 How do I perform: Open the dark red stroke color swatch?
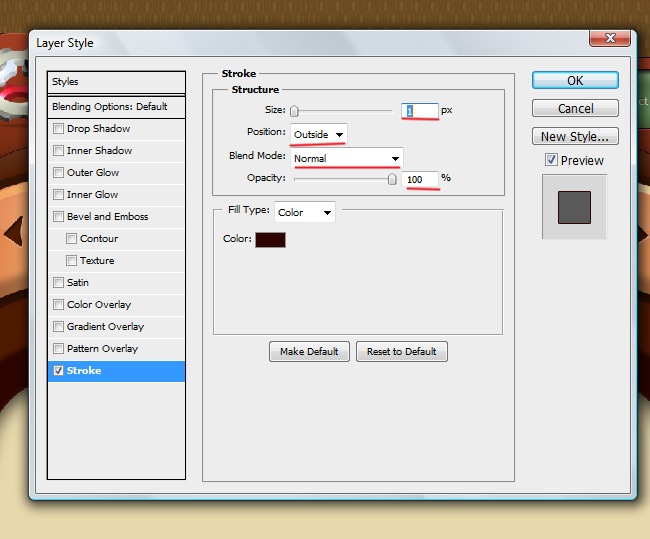[x=270, y=240]
